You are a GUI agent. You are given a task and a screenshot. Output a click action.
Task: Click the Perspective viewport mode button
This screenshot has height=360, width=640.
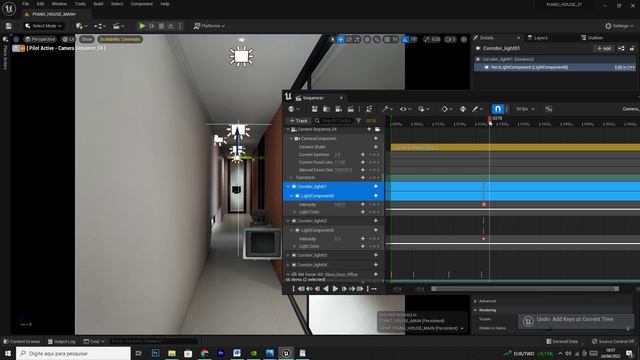tap(40, 39)
